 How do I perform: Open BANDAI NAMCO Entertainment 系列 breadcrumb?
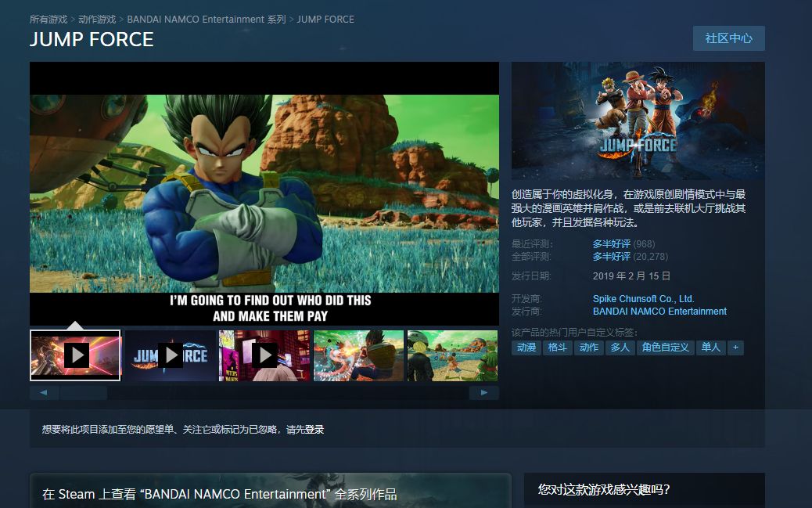207,19
